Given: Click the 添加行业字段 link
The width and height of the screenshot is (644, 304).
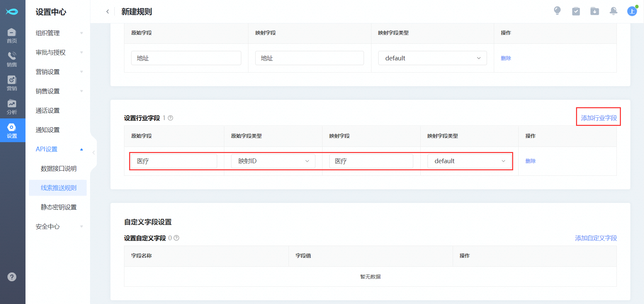Looking at the screenshot, I should click(598, 118).
